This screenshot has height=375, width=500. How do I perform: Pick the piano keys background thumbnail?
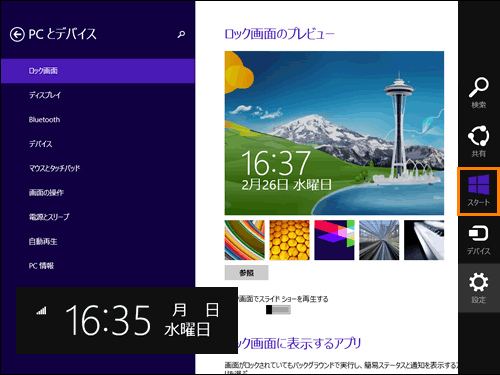pos(424,240)
